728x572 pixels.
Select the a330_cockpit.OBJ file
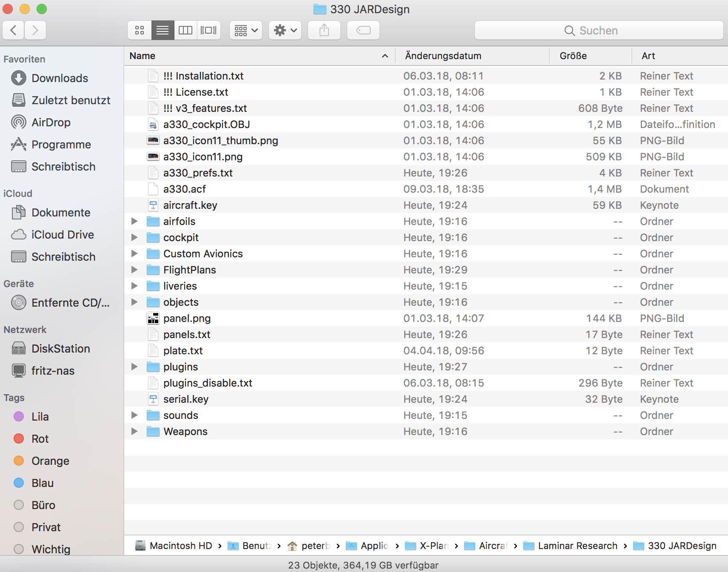[x=426, y=125]
